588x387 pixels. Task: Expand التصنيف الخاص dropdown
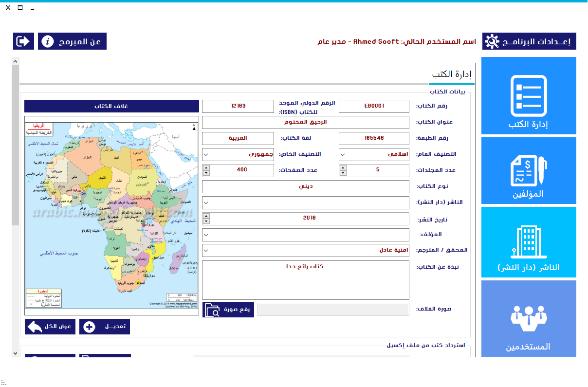206,154
